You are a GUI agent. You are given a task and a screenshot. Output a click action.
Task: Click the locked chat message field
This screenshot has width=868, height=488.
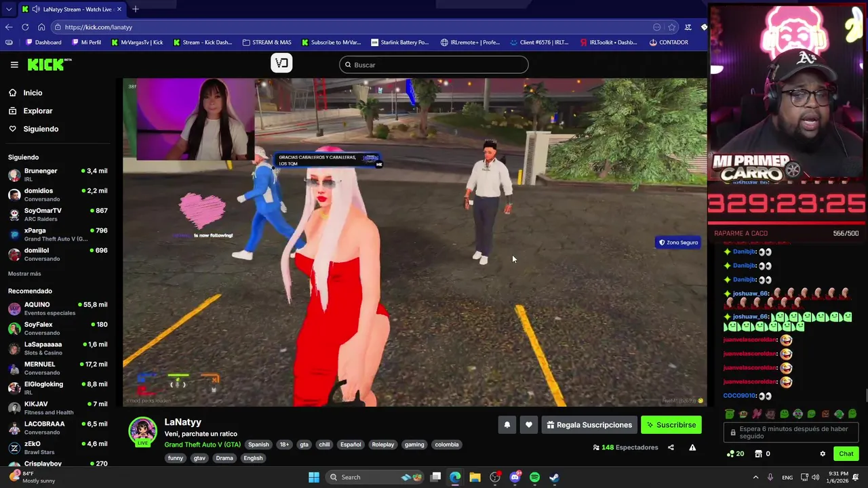click(790, 432)
